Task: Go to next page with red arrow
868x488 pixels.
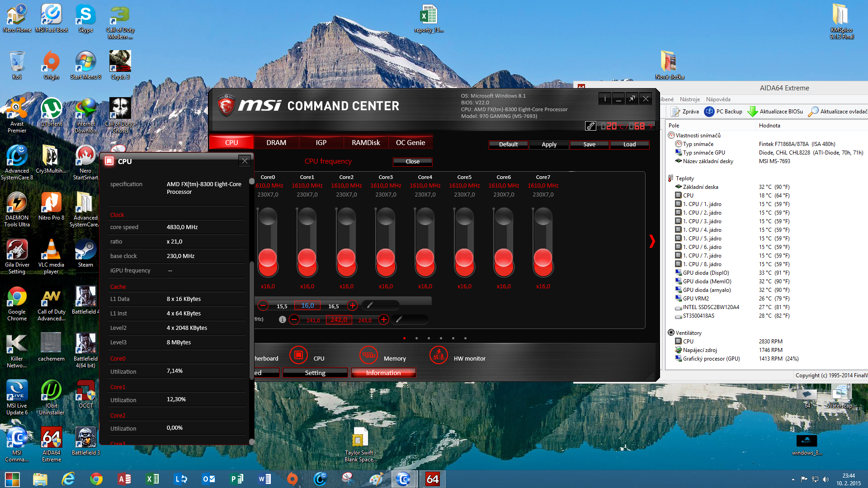Action: 652,241
